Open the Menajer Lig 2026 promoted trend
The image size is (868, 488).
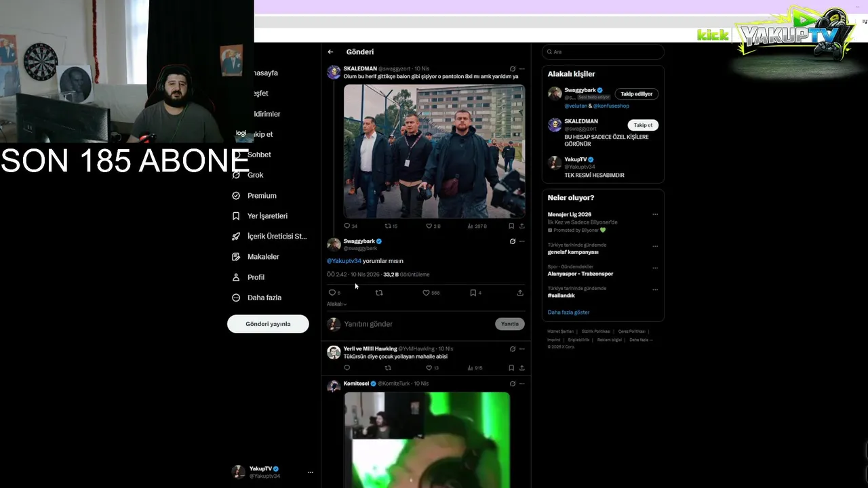coord(570,214)
